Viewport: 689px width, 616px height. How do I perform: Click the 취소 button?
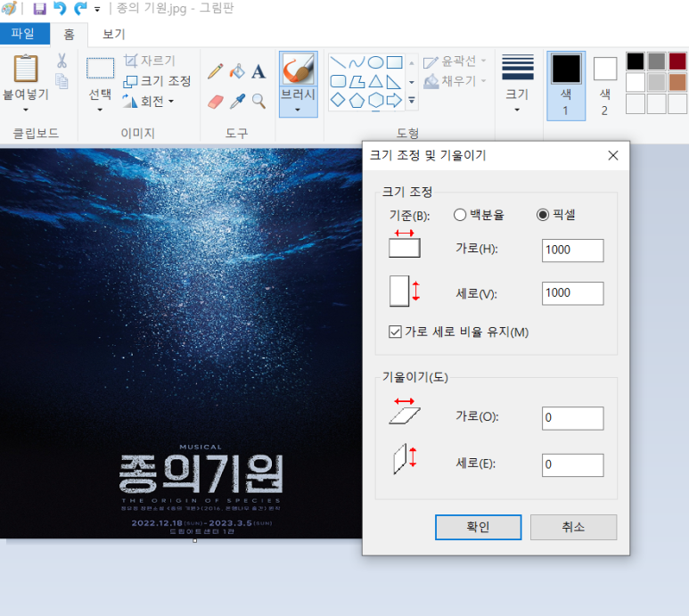573,527
